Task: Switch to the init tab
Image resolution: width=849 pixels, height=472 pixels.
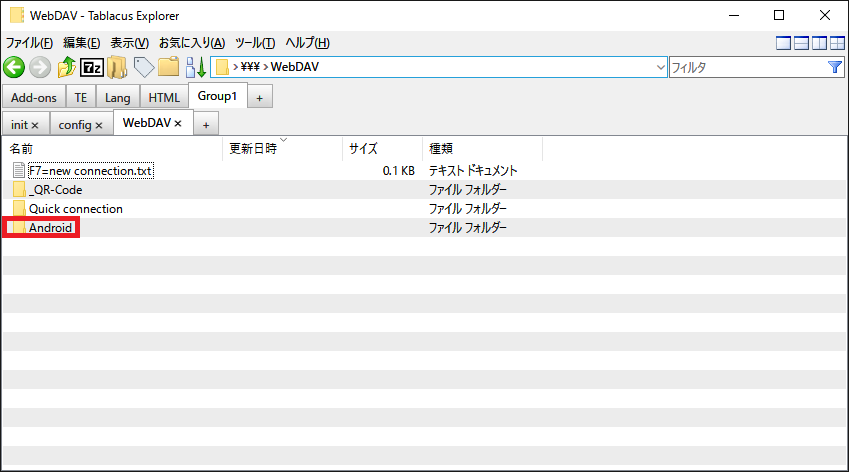Action: [x=19, y=124]
